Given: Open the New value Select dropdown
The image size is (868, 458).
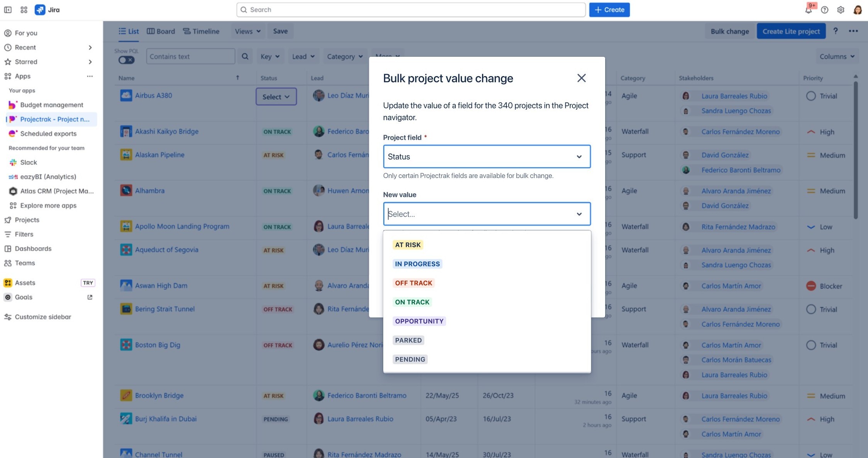Looking at the screenshot, I should [x=487, y=214].
